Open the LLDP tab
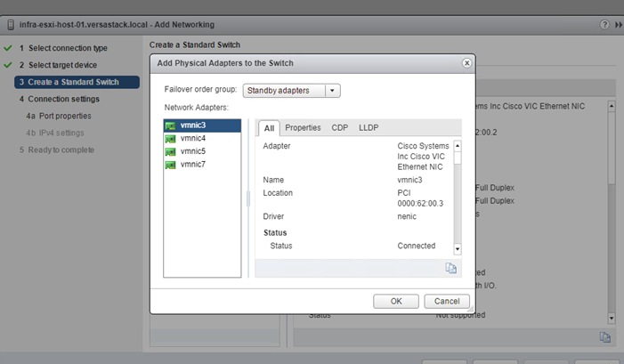Viewport: 624px width, 364px height. coord(369,127)
